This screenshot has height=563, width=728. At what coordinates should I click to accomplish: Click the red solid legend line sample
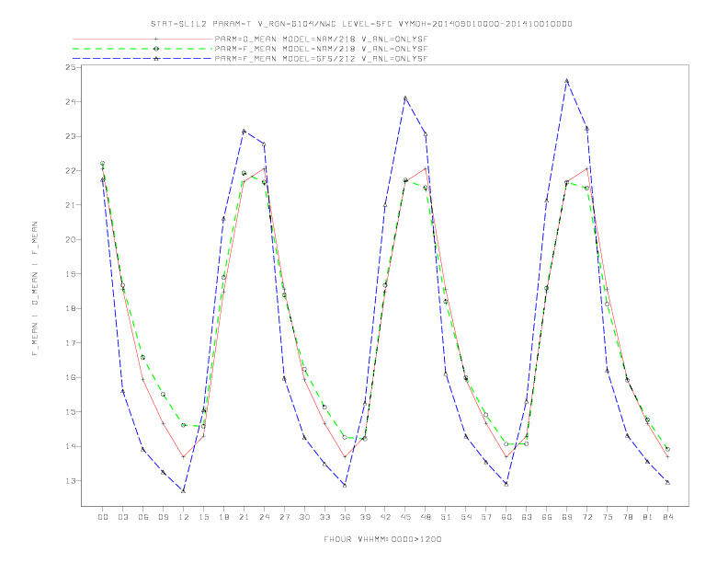(x=142, y=39)
